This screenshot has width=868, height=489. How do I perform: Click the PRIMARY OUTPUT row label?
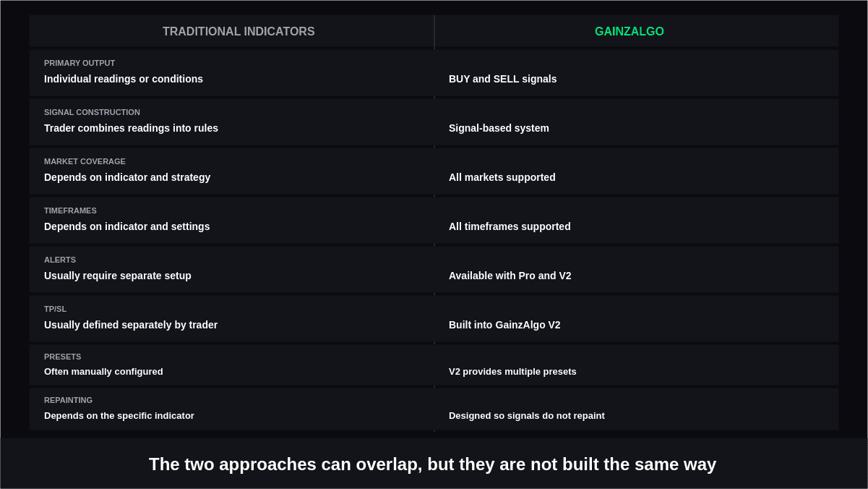(x=80, y=63)
